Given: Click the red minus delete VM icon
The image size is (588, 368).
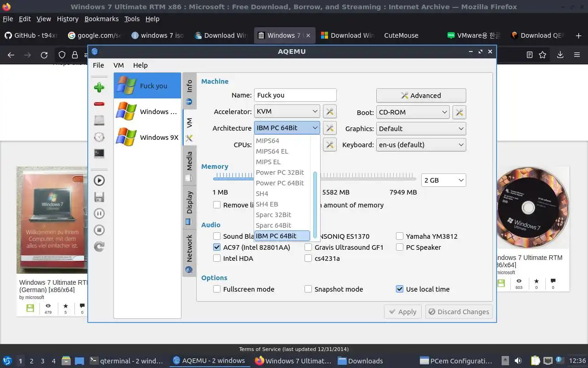Looking at the screenshot, I should 99,104.
